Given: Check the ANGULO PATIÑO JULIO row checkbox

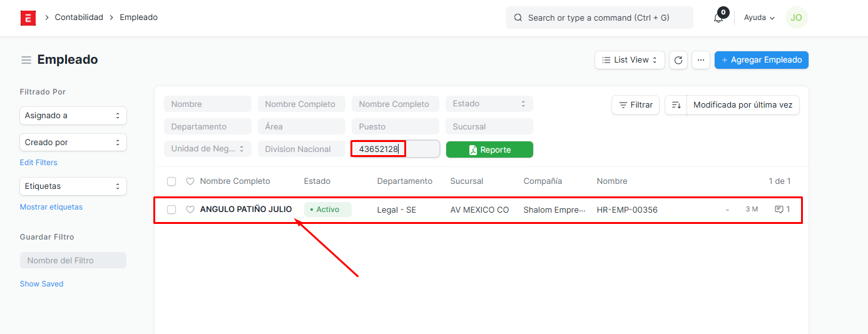Looking at the screenshot, I should 171,210.
